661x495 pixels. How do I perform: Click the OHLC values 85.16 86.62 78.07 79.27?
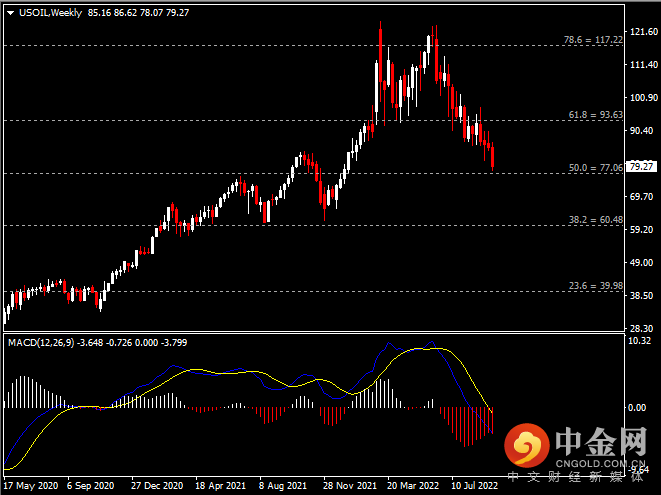(138, 13)
